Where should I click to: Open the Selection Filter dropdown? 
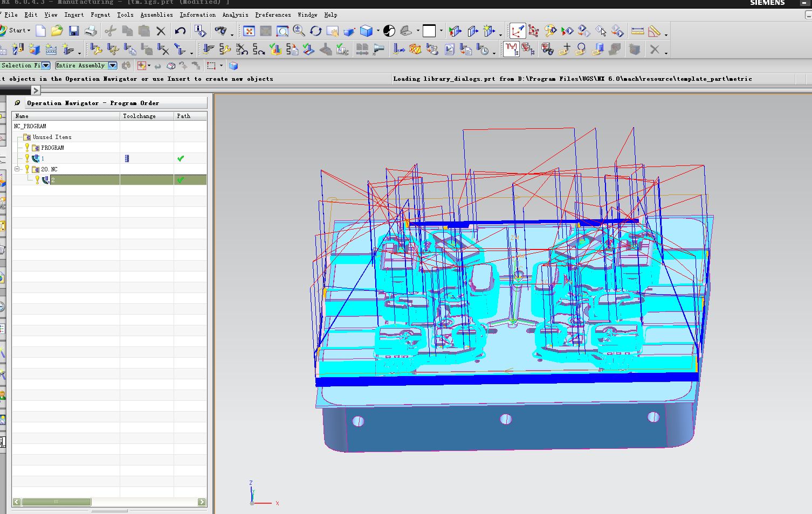46,66
